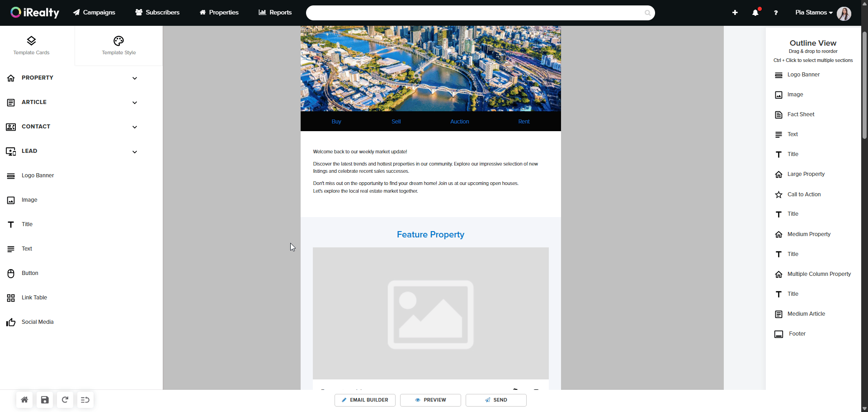Select the Social Media card
This screenshot has height=412, width=868.
click(x=38, y=322)
